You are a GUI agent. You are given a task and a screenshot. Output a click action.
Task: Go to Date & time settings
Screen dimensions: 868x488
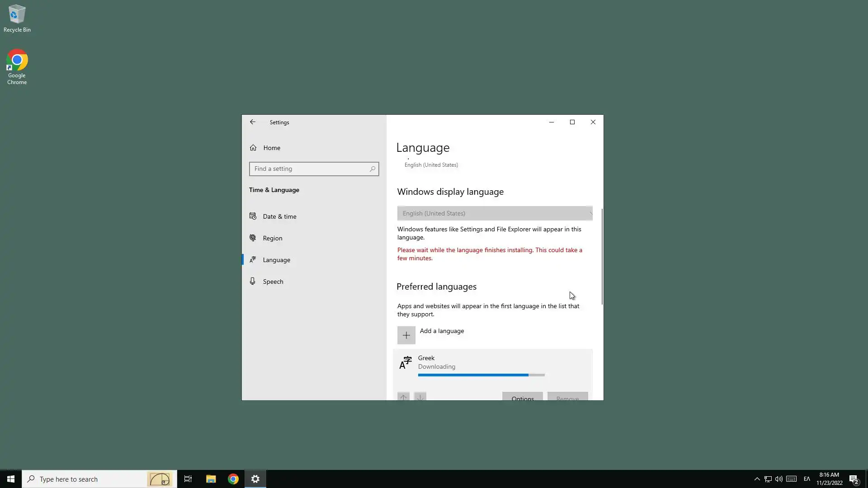279,216
